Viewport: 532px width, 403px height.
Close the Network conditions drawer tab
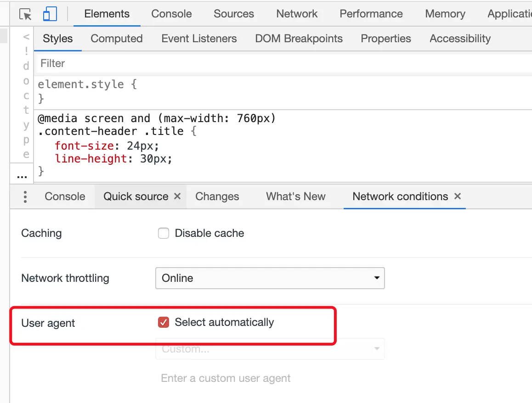click(457, 196)
